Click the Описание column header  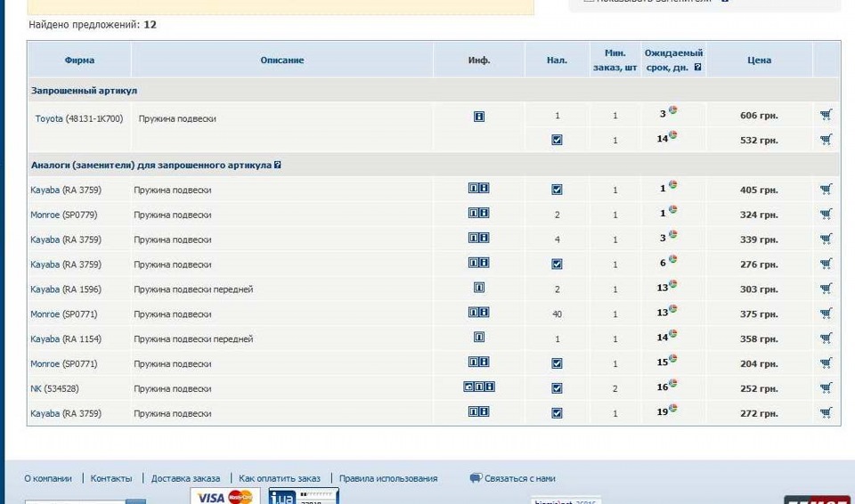(x=282, y=60)
